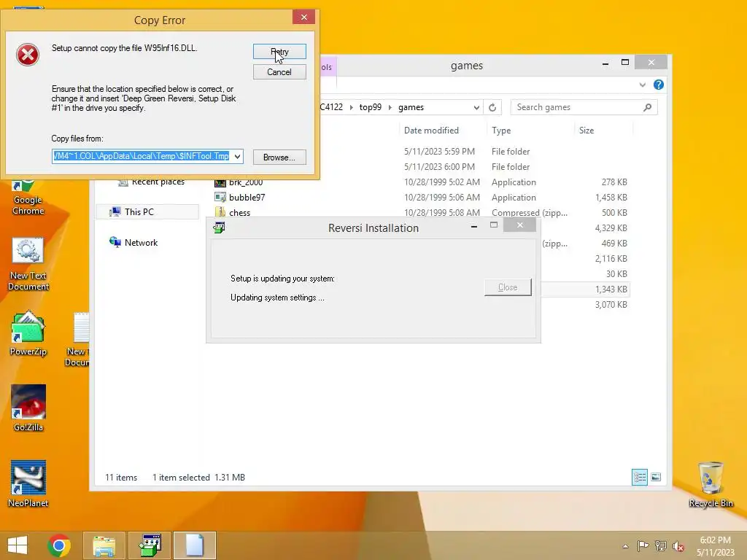Select Recent places in navigation pane
747x560 pixels.
click(158, 182)
